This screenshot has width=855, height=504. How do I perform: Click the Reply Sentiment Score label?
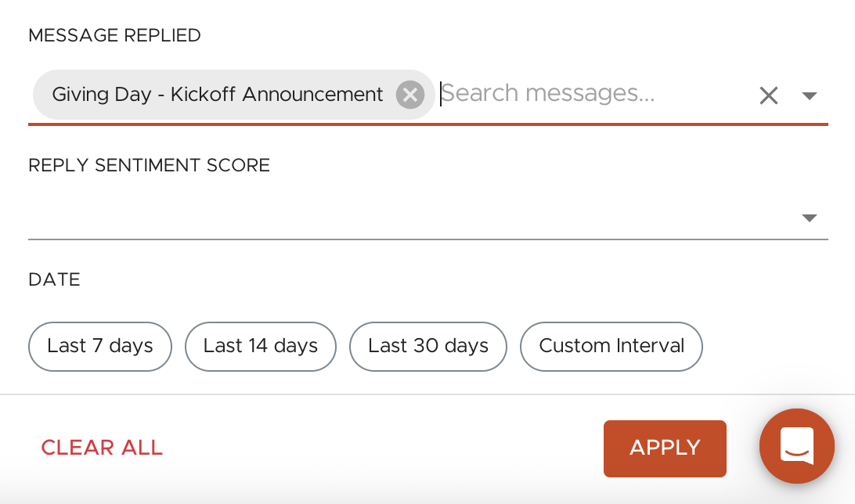coord(149,165)
